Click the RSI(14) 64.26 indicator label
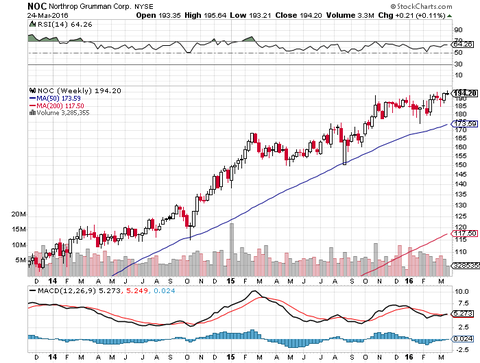This screenshot has height=363, width=480. click(64, 24)
